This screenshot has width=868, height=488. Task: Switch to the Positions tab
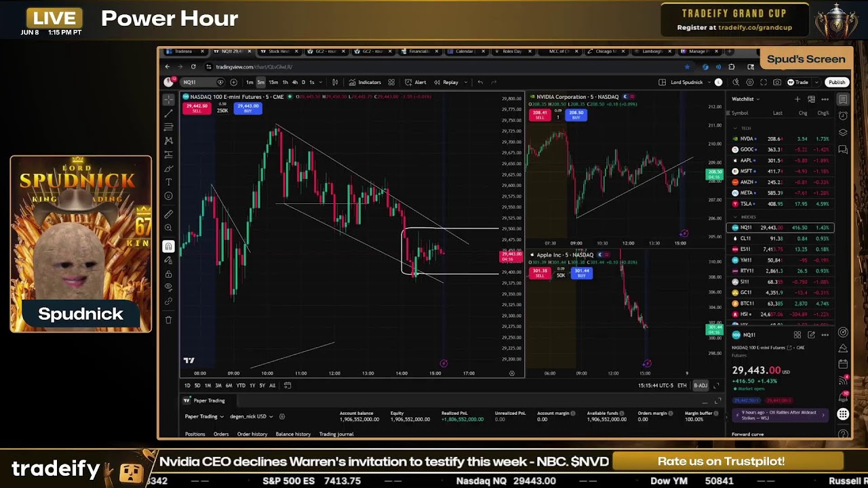(195, 434)
